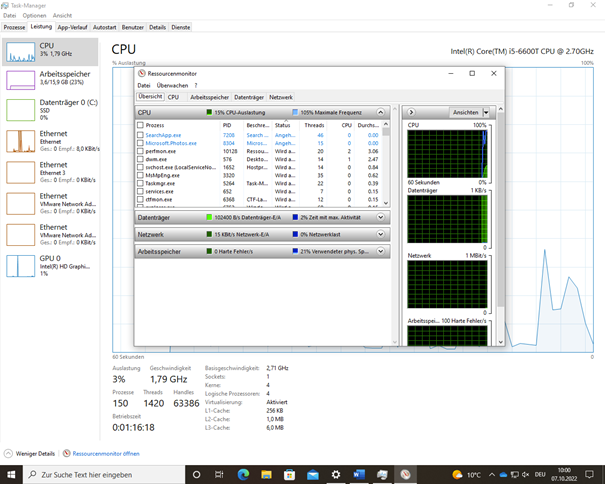The width and height of the screenshot is (605, 484).
Task: Switch to the Prozesse tab
Action: (14, 27)
